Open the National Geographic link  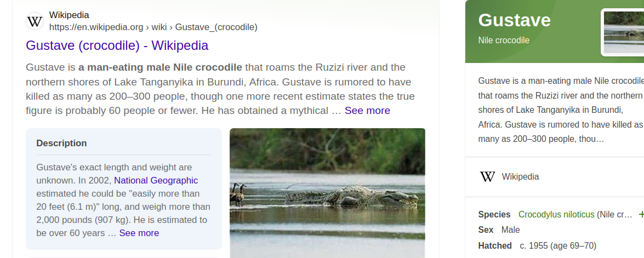[156, 181]
